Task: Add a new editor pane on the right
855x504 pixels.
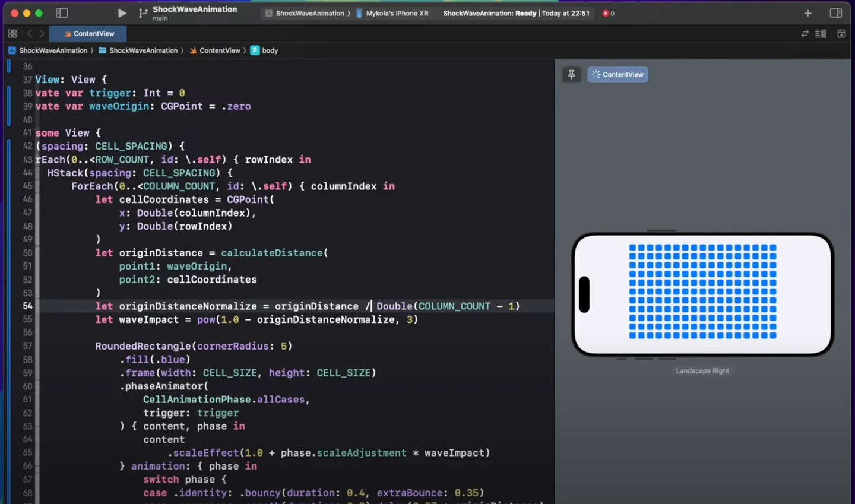Action: [841, 34]
